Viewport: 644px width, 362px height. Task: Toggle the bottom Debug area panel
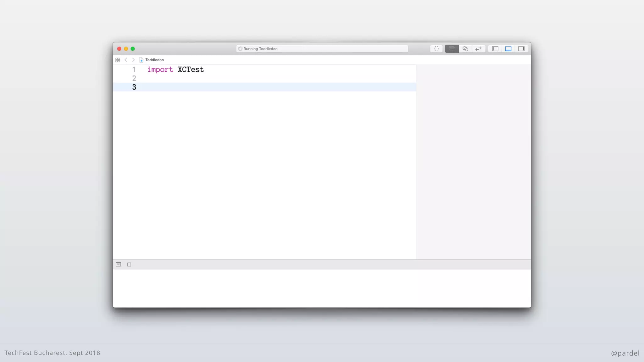[x=508, y=49]
